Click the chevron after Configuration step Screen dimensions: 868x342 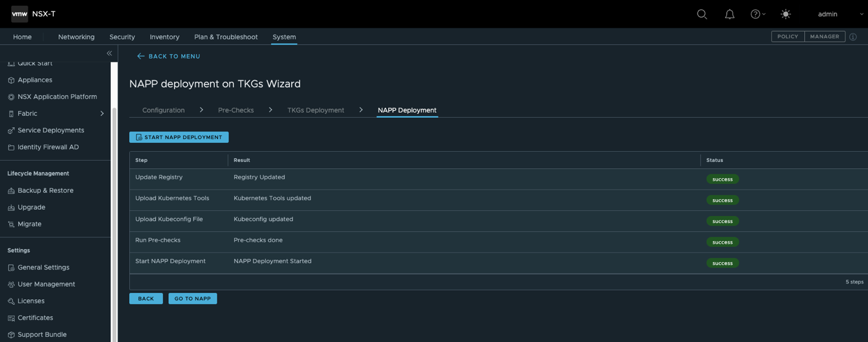tap(201, 110)
